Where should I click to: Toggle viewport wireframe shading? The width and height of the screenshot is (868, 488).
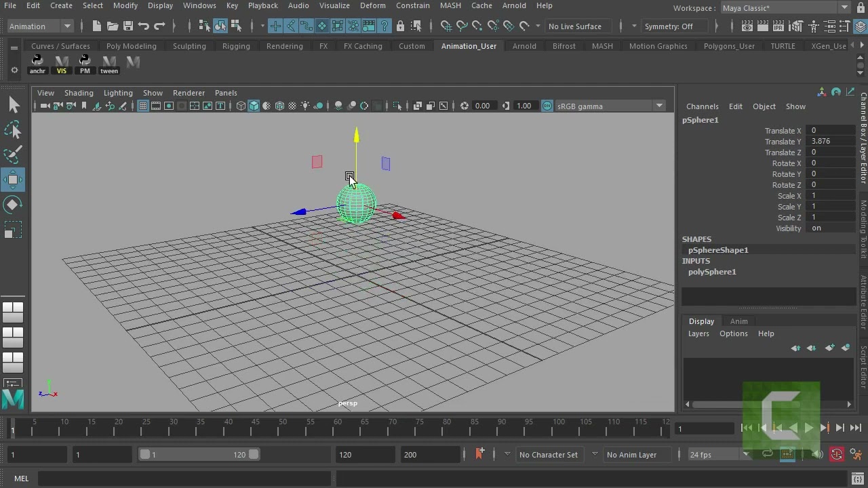coord(241,106)
